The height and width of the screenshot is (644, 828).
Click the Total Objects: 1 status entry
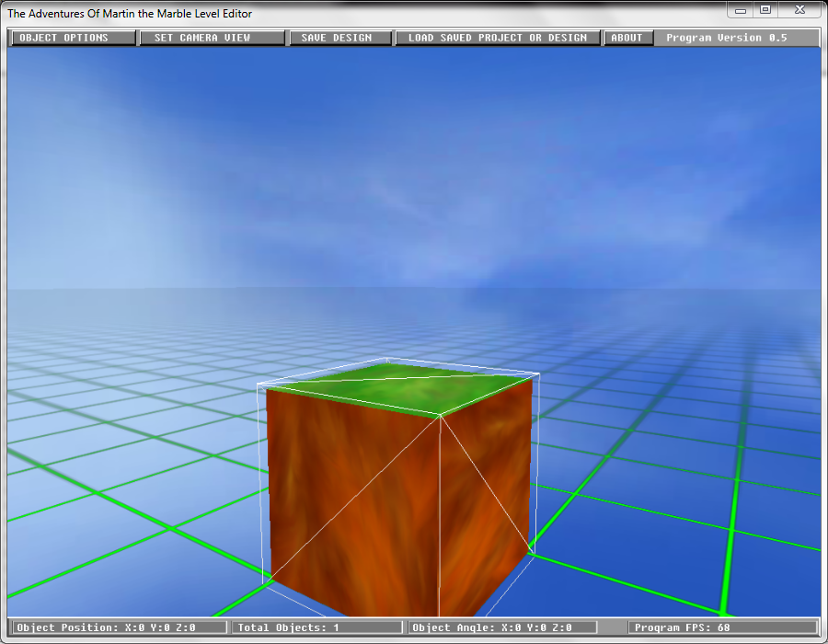tap(316, 627)
